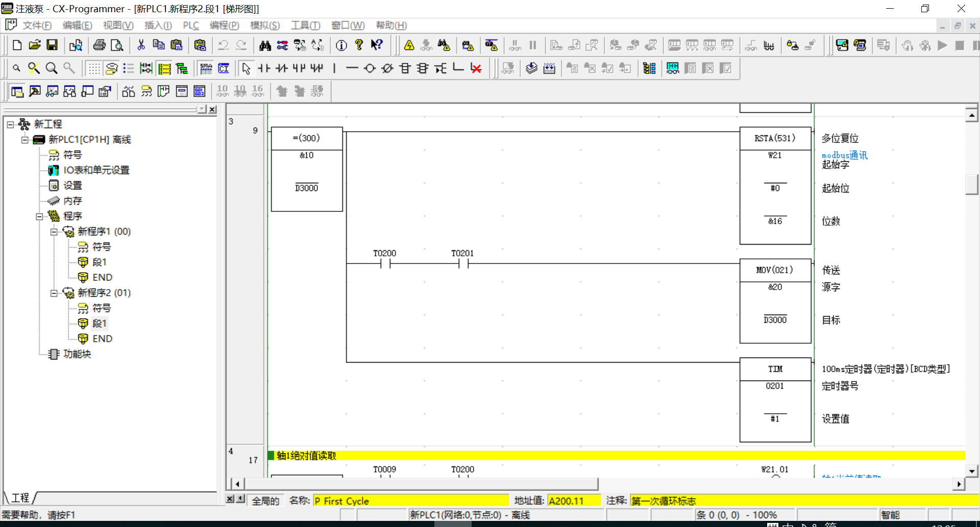Viewport: 980px width, 527px height.
Task: Open the 文件(F) menu
Action: point(37,26)
